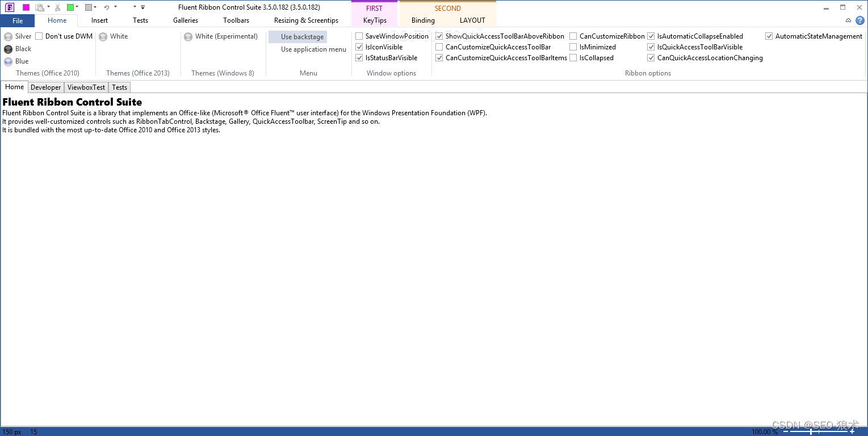Collapse the ribbon using the up chevron
This screenshot has height=436, width=868.
pyautogui.click(x=848, y=20)
